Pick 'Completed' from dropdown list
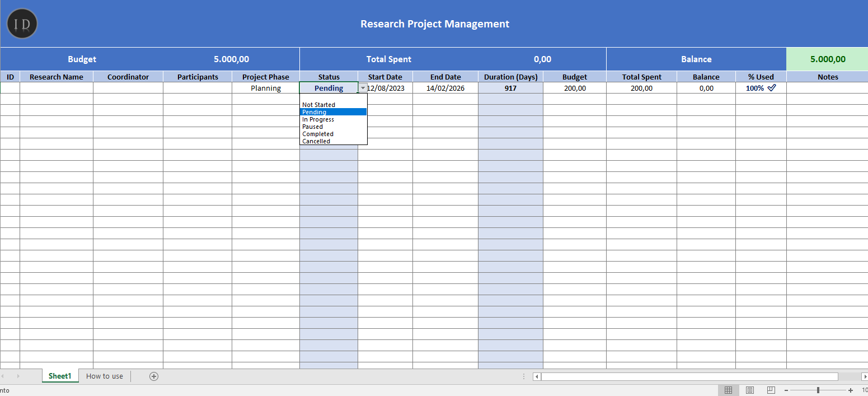This screenshot has height=396, width=868. pos(334,134)
